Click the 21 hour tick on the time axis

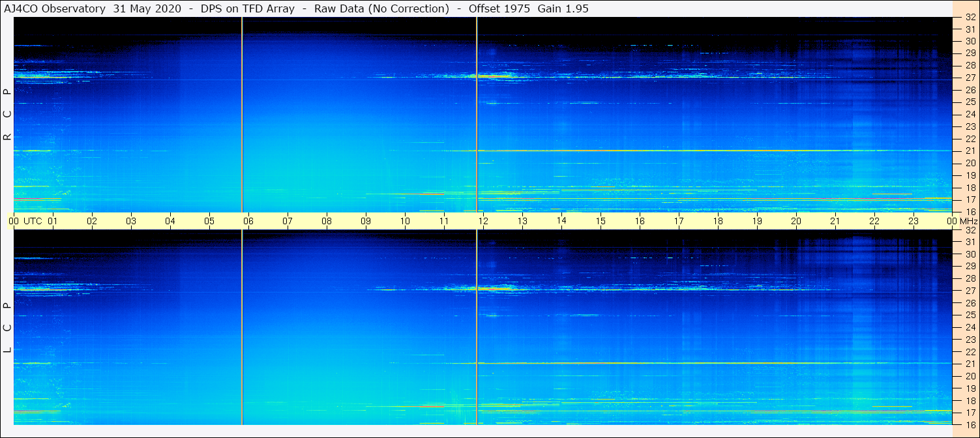tap(835, 222)
